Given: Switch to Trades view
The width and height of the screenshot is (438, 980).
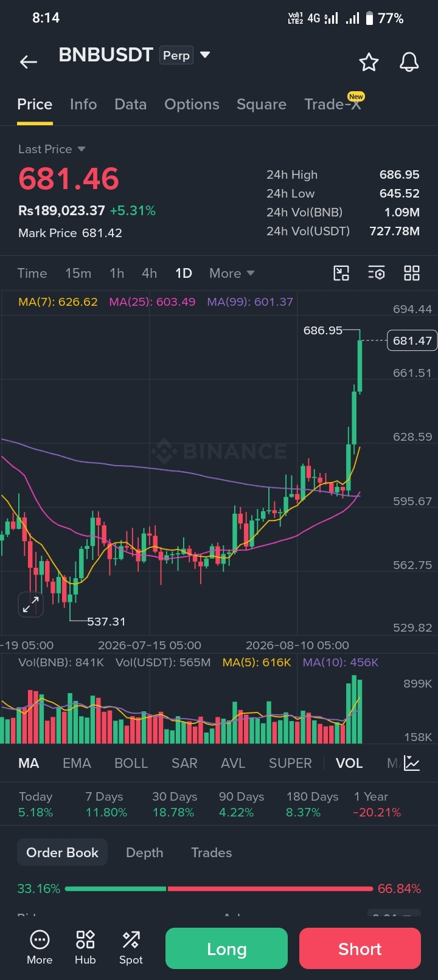Looking at the screenshot, I should pyautogui.click(x=212, y=852).
